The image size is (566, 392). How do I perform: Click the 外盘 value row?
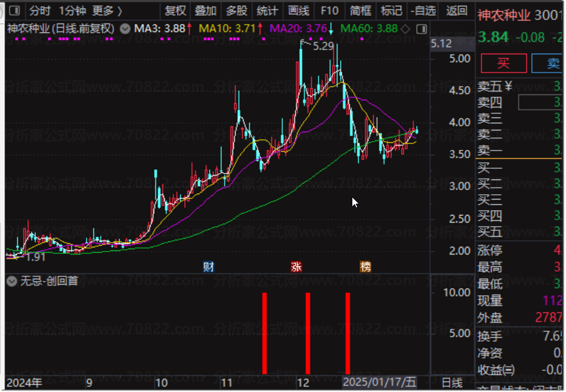coord(520,318)
